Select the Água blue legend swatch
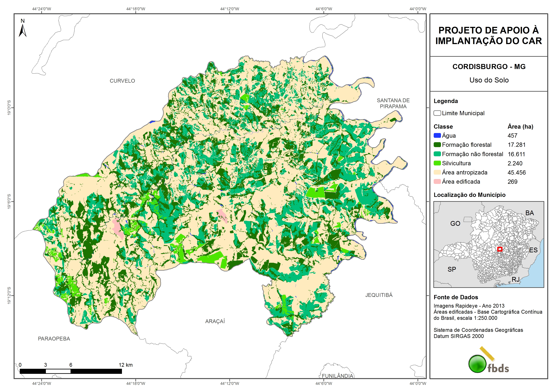The width and height of the screenshot is (555, 392). (x=437, y=136)
